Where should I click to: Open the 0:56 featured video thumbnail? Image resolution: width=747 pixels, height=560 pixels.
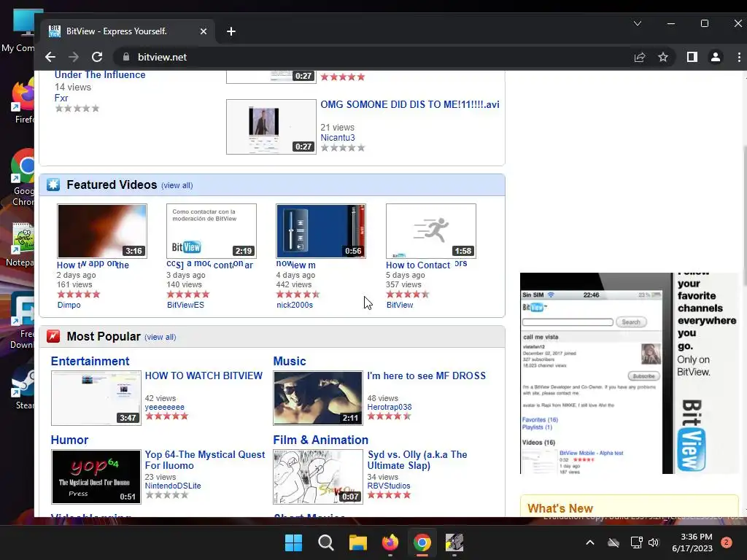click(x=321, y=231)
